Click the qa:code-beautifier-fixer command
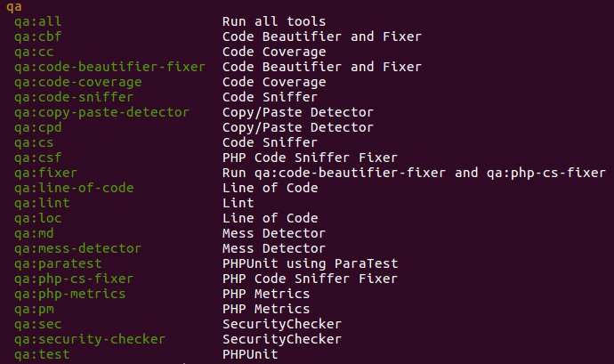Screen dimensions: 614x364 (x=109, y=67)
